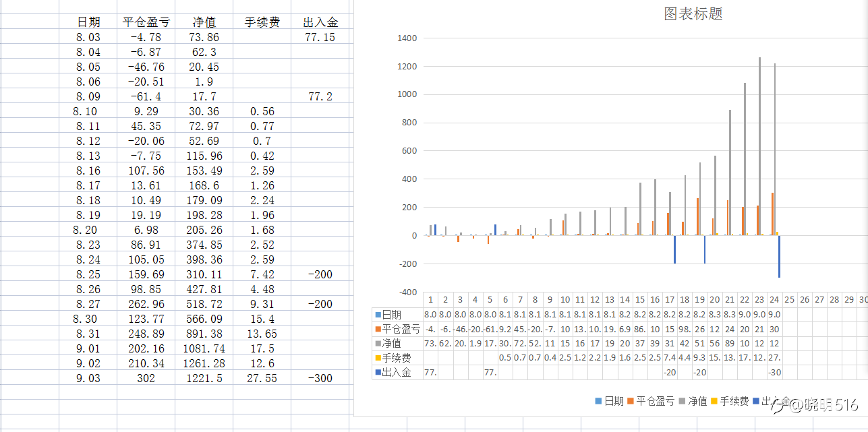This screenshot has height=432, width=868.
Task: Select the cell with value -20.06
Action: pos(146,141)
